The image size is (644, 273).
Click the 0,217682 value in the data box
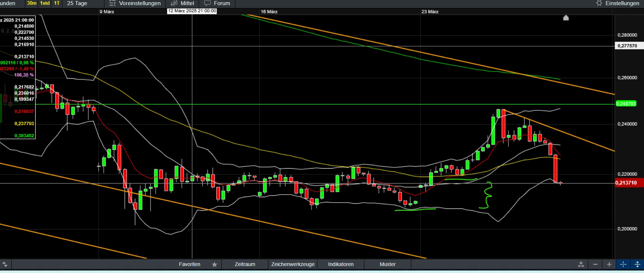[x=24, y=87]
